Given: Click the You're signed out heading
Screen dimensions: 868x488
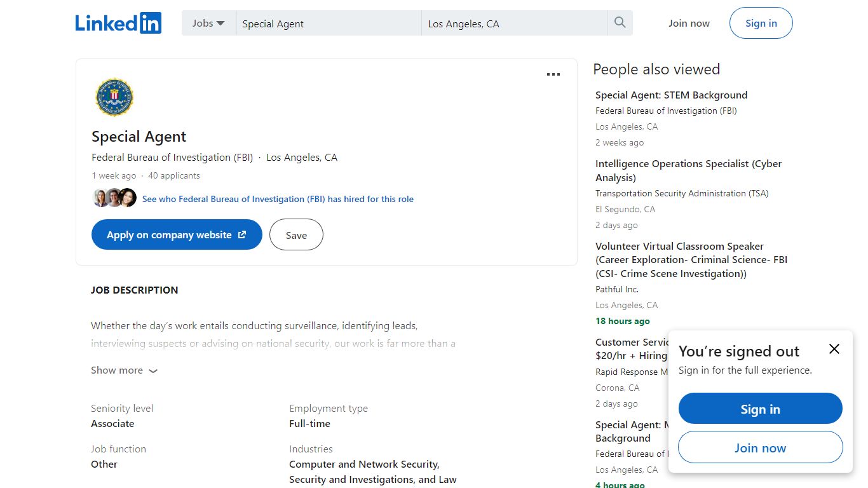Looking at the screenshot, I should [739, 351].
